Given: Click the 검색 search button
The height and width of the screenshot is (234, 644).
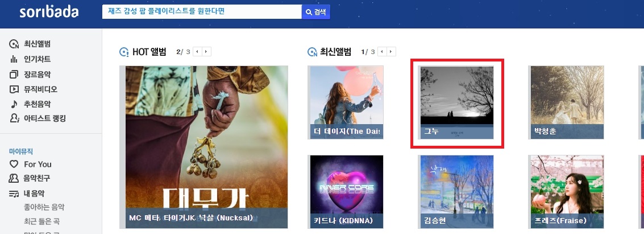Looking at the screenshot, I should (x=316, y=12).
